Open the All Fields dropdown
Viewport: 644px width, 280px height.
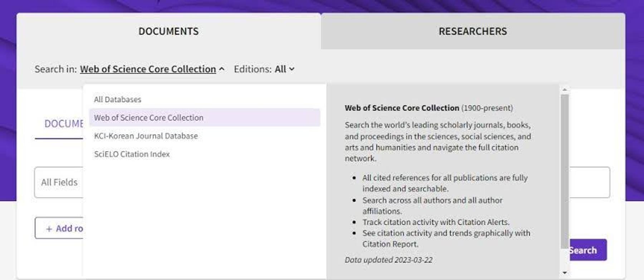point(59,182)
